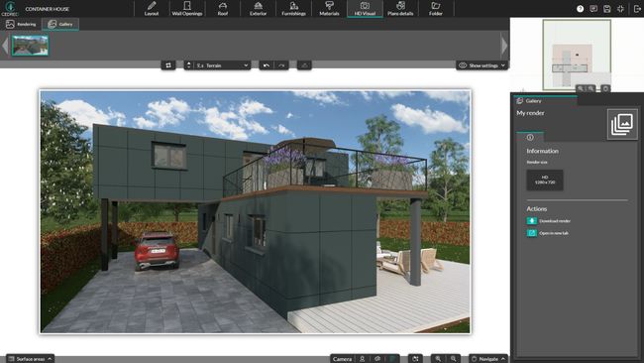The height and width of the screenshot is (363, 644).
Task: Click the undo arrow
Action: coord(267,65)
